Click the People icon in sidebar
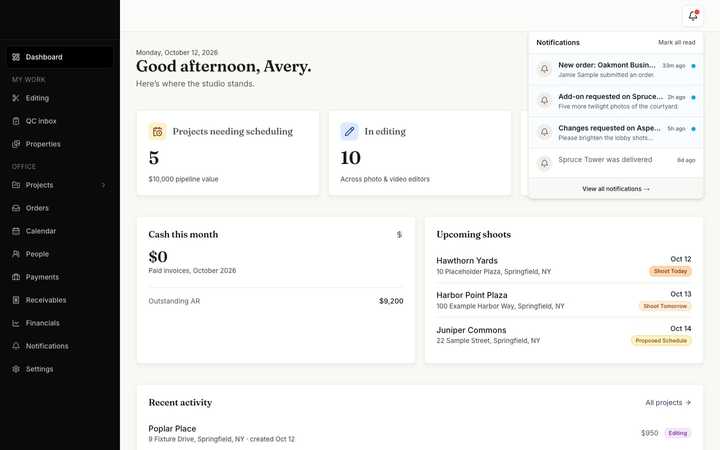This screenshot has height=450, width=720. click(x=16, y=254)
